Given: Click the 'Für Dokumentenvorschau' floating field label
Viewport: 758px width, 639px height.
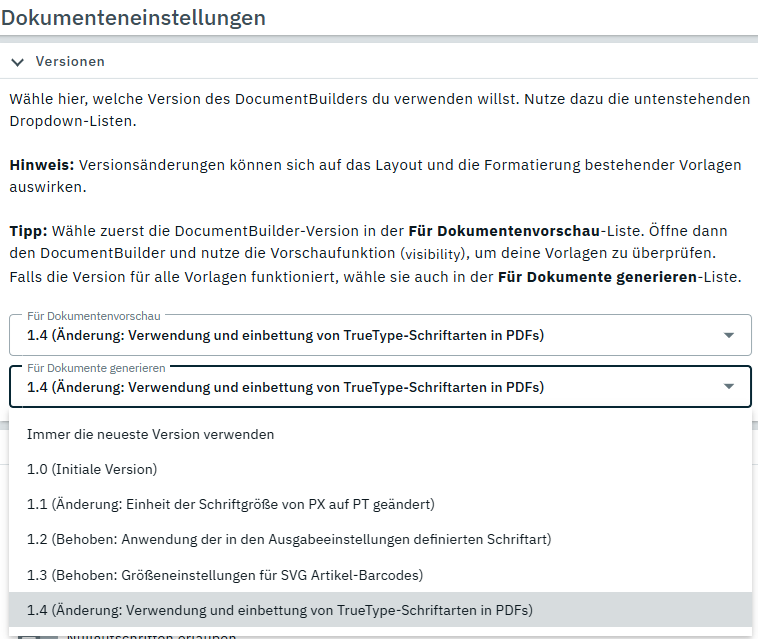Looking at the screenshot, I should pos(93,316).
